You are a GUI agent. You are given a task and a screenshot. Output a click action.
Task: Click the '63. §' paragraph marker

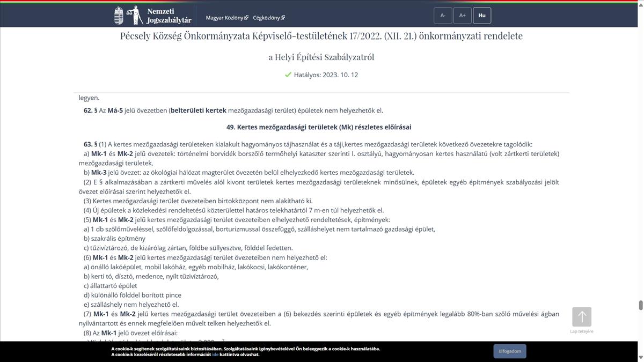point(90,144)
